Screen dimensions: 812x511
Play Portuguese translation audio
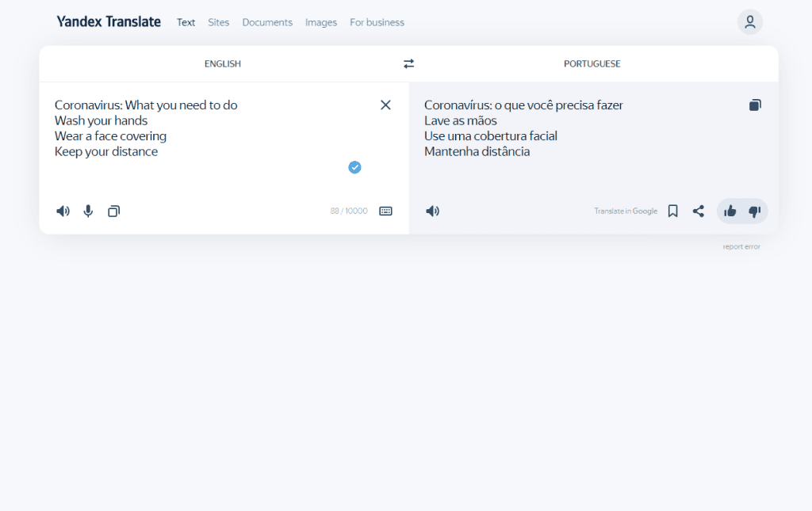(x=432, y=211)
